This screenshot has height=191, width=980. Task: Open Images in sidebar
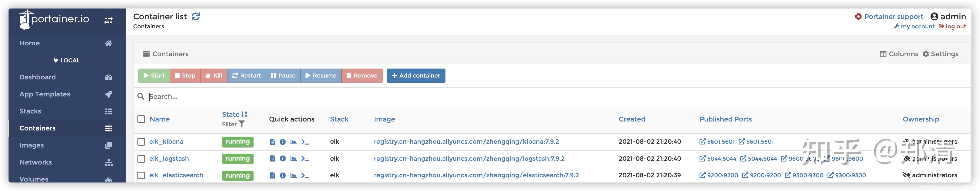click(67, 145)
